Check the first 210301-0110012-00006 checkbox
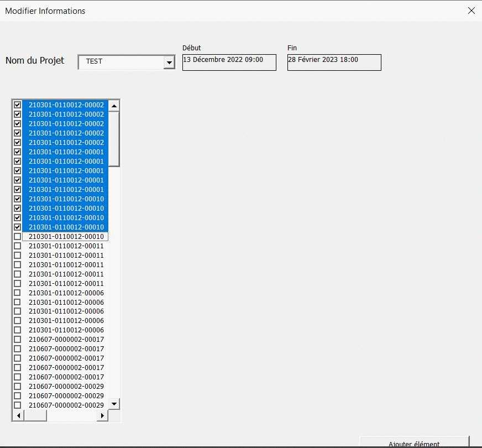The image size is (482, 448). 18,293
